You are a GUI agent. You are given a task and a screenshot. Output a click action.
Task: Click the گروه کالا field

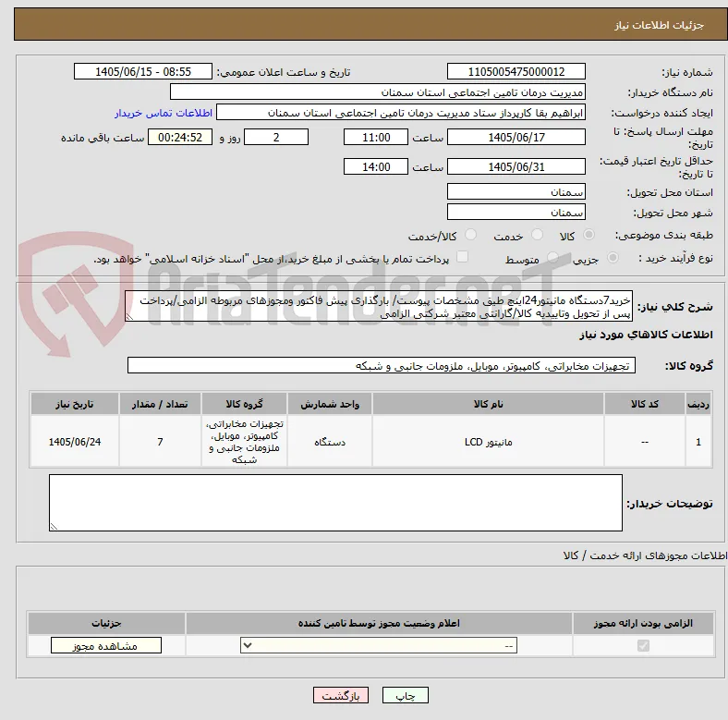pos(382,366)
